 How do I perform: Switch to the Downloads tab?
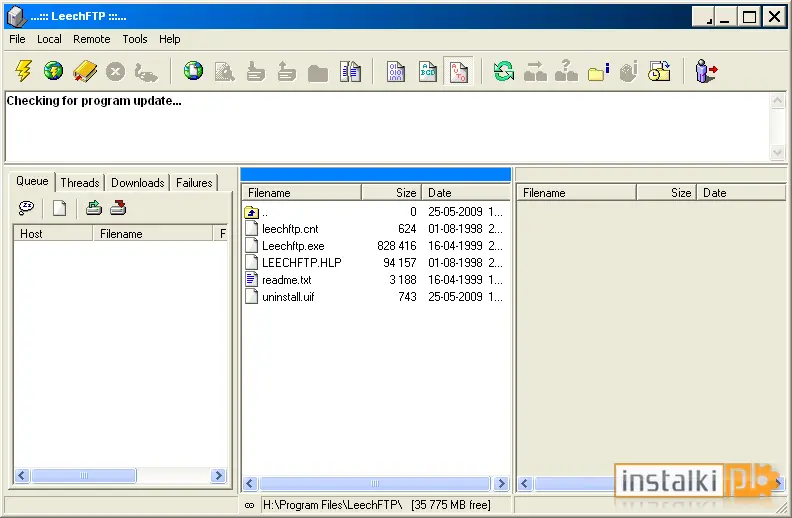pos(137,183)
